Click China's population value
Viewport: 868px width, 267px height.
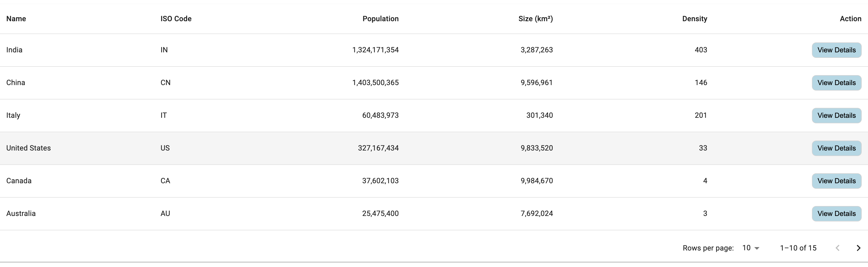point(375,83)
